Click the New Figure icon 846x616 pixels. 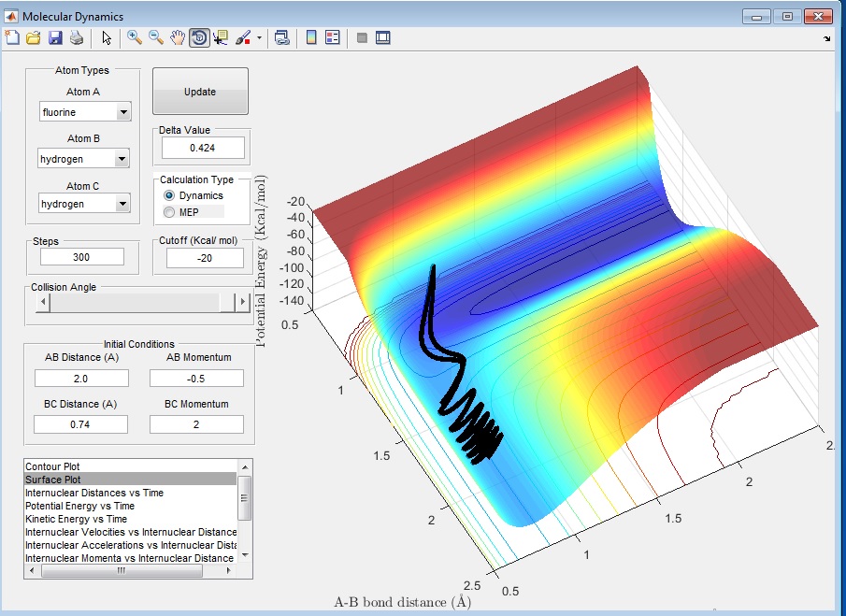tap(12, 37)
